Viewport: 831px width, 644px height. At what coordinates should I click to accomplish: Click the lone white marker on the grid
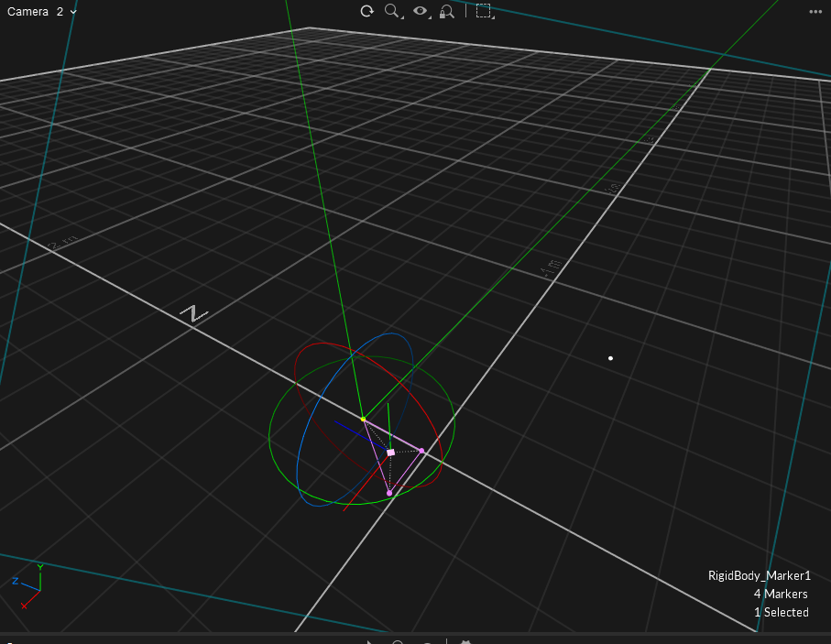point(610,358)
